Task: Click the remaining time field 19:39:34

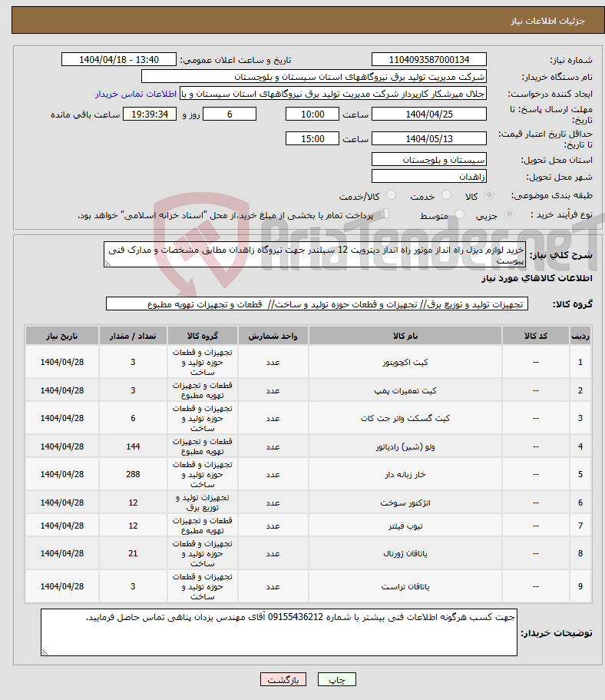Action: pos(150,114)
